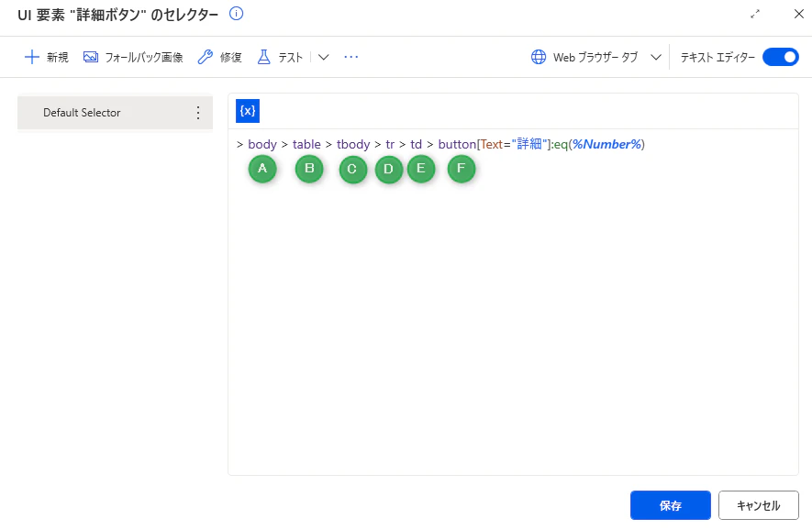
Task: Click the フォールバック画像 label
Action: tap(144, 57)
